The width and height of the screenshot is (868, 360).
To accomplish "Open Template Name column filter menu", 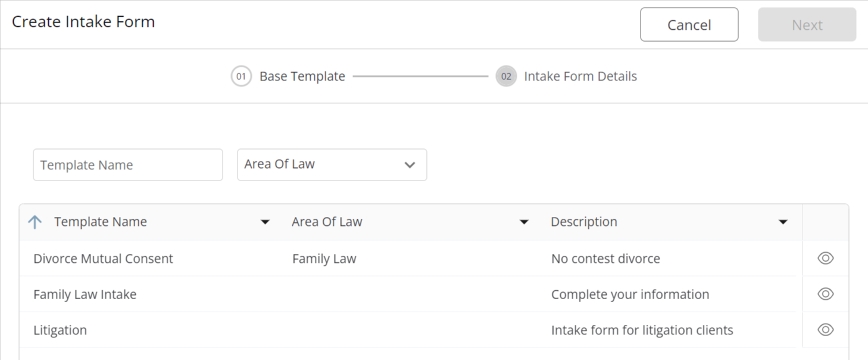I will (x=265, y=222).
